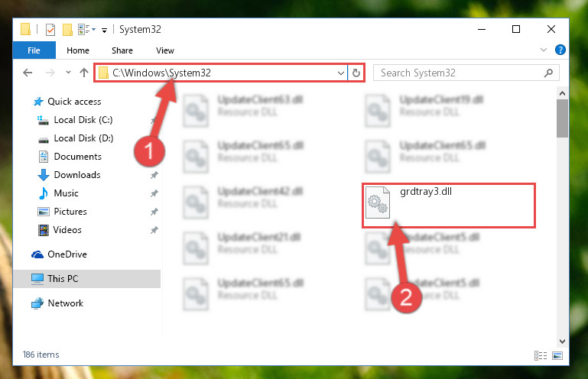Open the address bar history dropdown
Screen dimensions: 588x379
coord(340,73)
